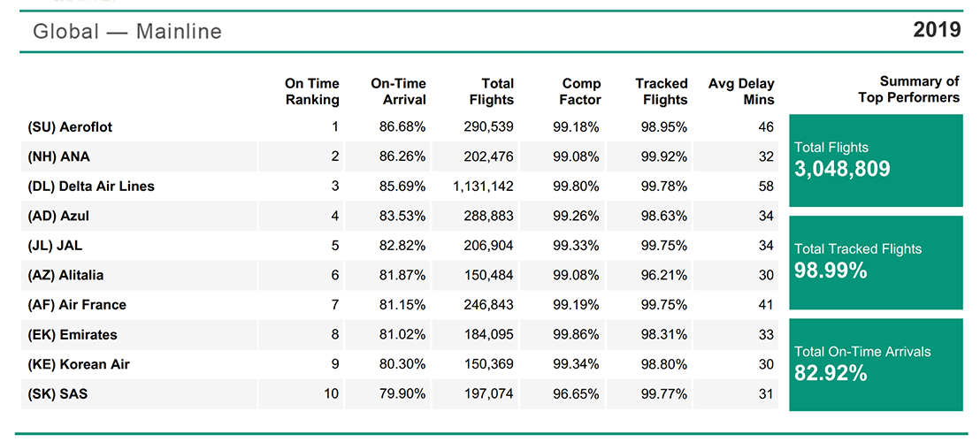Click the Delta Air Lines row label
980x442 pixels.
[91, 187]
